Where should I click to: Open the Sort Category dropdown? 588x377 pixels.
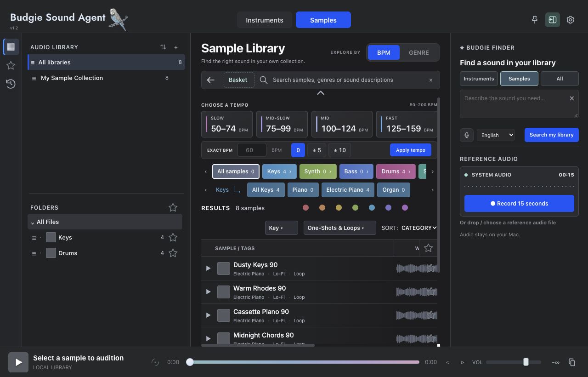click(x=418, y=228)
